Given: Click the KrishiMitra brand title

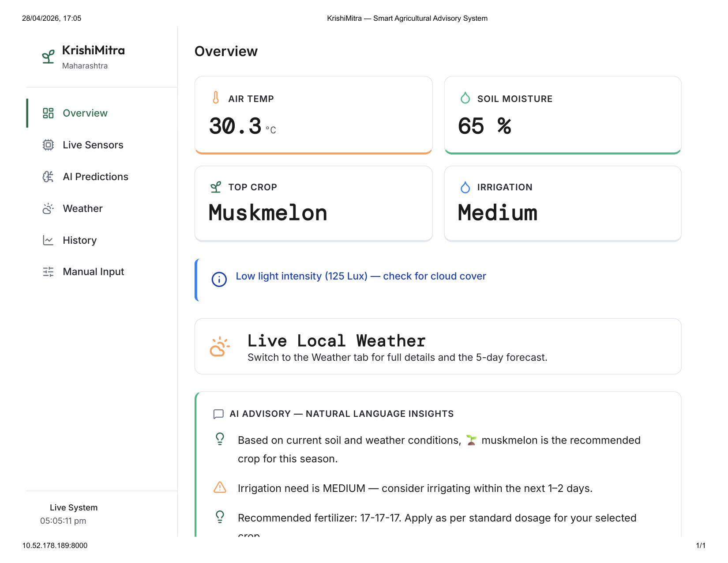Looking at the screenshot, I should tap(94, 50).
